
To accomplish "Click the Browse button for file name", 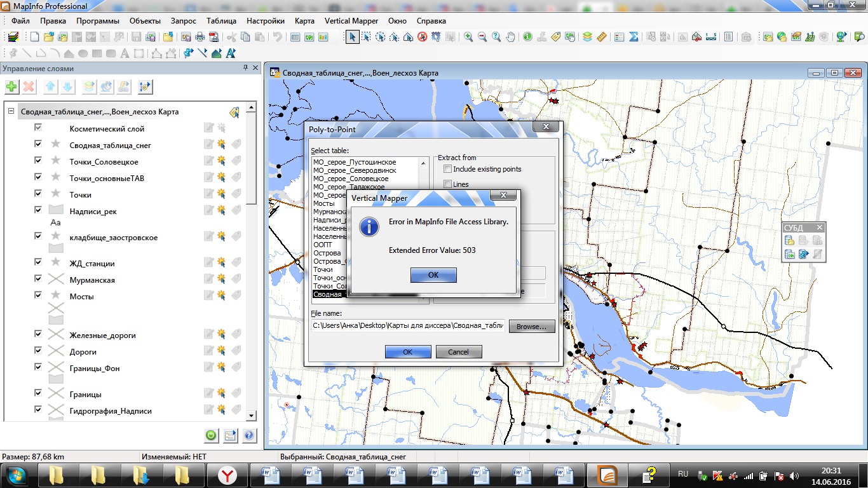I will [531, 327].
